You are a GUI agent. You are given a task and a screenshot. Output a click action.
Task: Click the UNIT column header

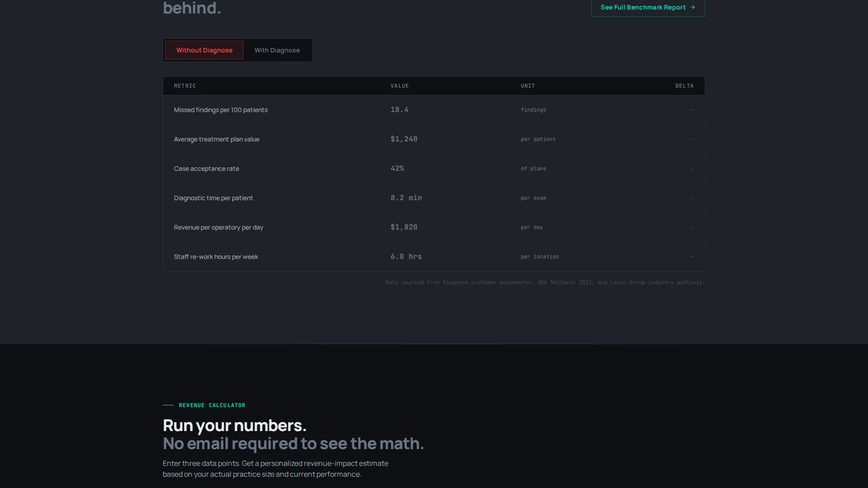(x=528, y=86)
